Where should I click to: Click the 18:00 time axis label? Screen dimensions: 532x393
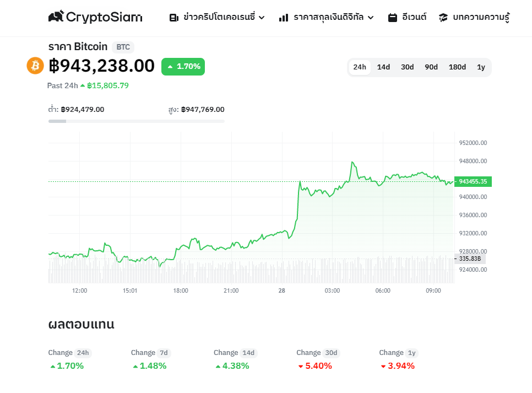pos(181,291)
